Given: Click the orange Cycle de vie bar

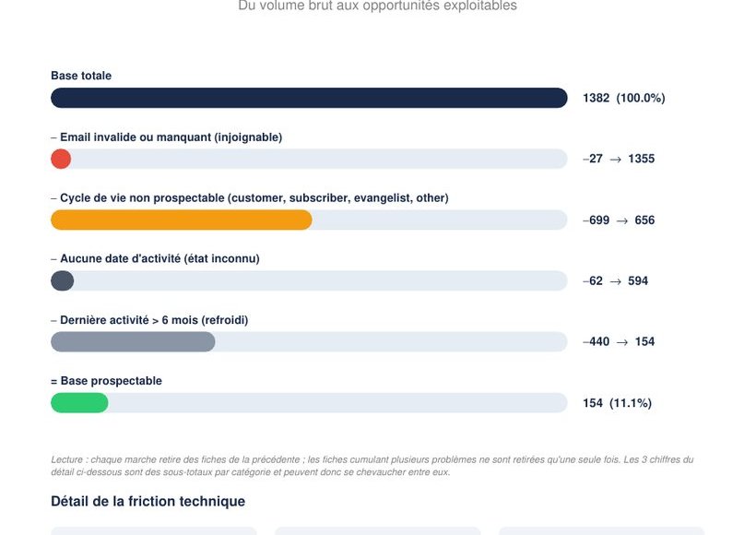Looking at the screenshot, I should (182, 220).
